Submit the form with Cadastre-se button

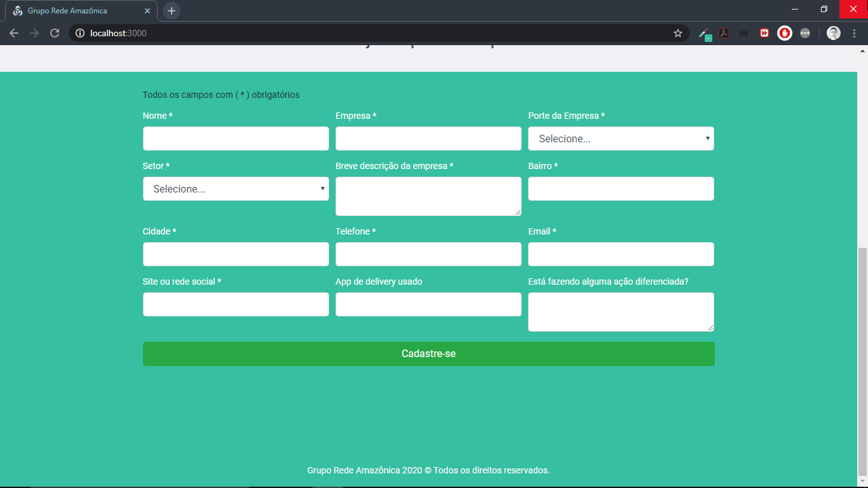429,354
